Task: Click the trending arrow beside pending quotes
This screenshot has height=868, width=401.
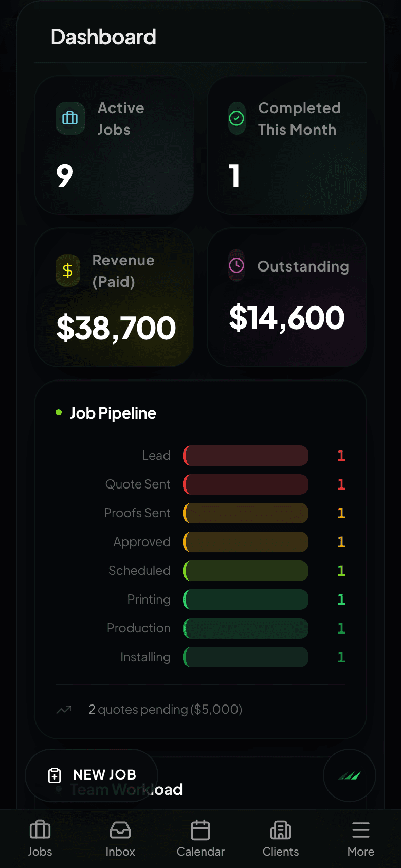Action: [64, 709]
